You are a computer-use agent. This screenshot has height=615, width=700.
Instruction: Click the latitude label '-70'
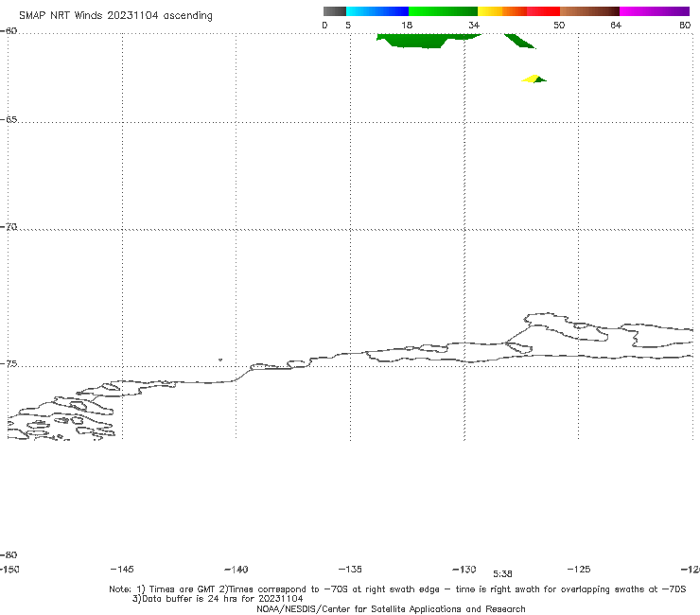click(x=9, y=227)
